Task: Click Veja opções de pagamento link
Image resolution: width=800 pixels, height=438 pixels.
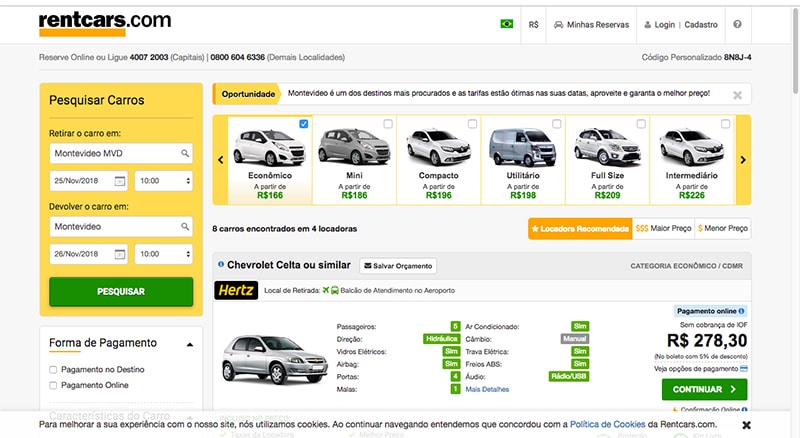Action: [700, 369]
